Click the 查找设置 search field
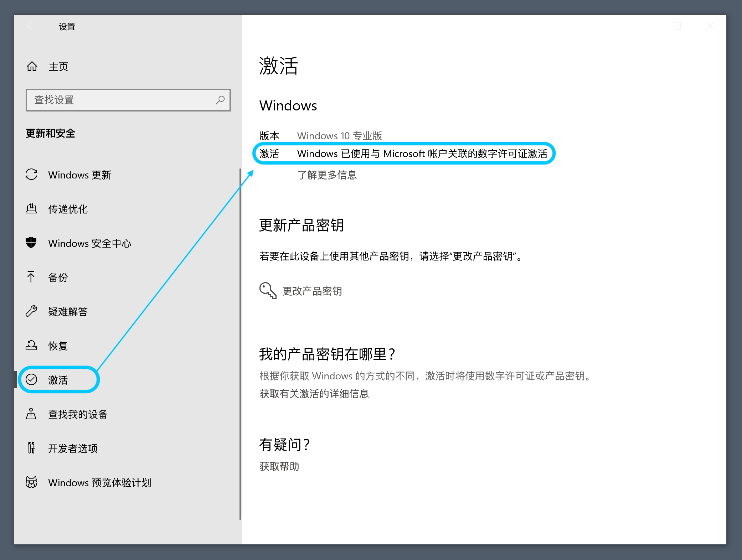Image resolution: width=742 pixels, height=560 pixels. (x=128, y=100)
